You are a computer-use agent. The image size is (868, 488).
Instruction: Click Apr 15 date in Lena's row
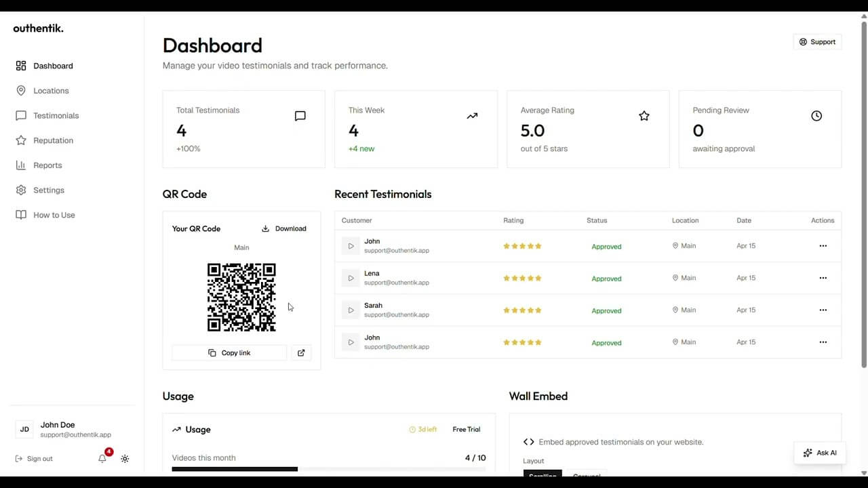tap(746, 278)
